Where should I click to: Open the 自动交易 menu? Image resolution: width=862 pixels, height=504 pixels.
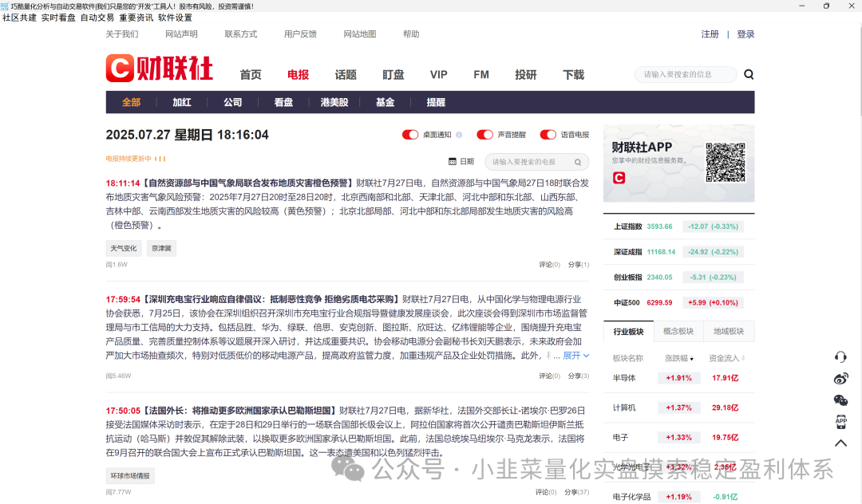pos(97,18)
